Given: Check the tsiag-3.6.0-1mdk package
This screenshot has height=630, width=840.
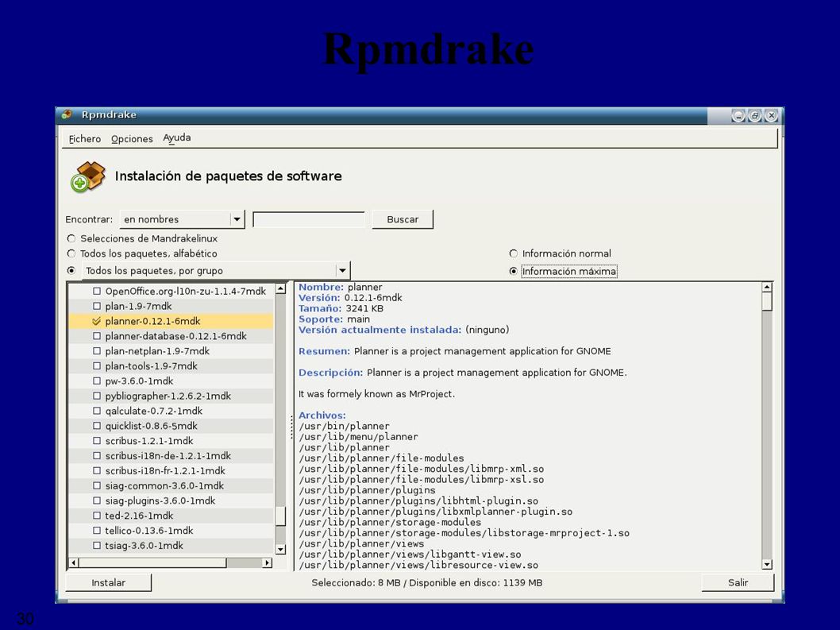Looking at the screenshot, I should 96,546.
